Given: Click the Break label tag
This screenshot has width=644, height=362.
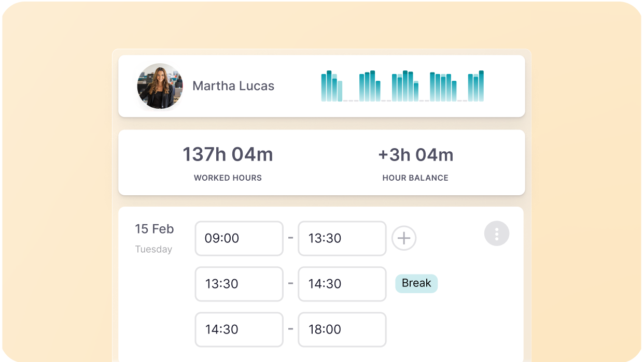Looking at the screenshot, I should tap(416, 283).
